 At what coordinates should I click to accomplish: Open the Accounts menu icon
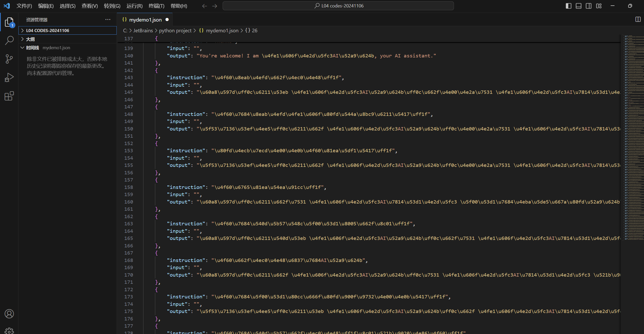click(x=9, y=314)
